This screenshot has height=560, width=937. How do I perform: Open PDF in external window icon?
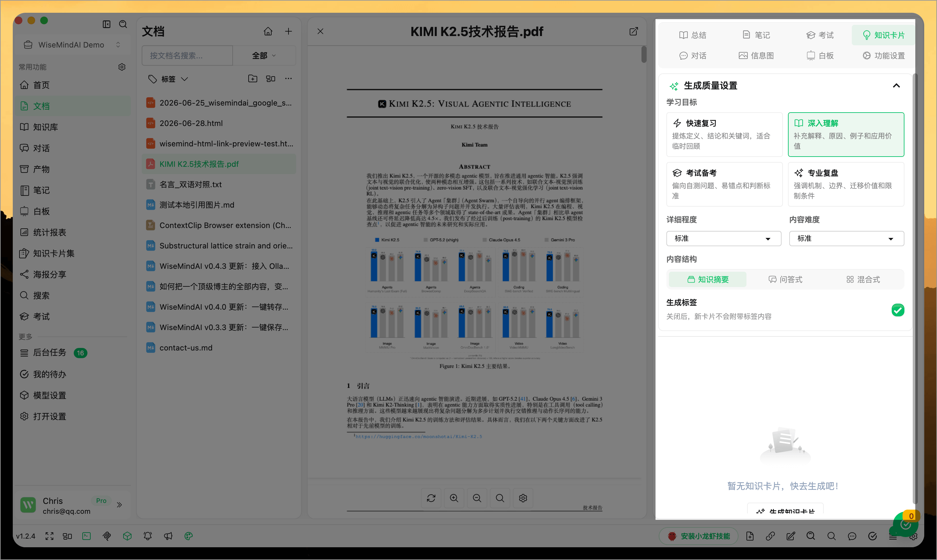(634, 31)
